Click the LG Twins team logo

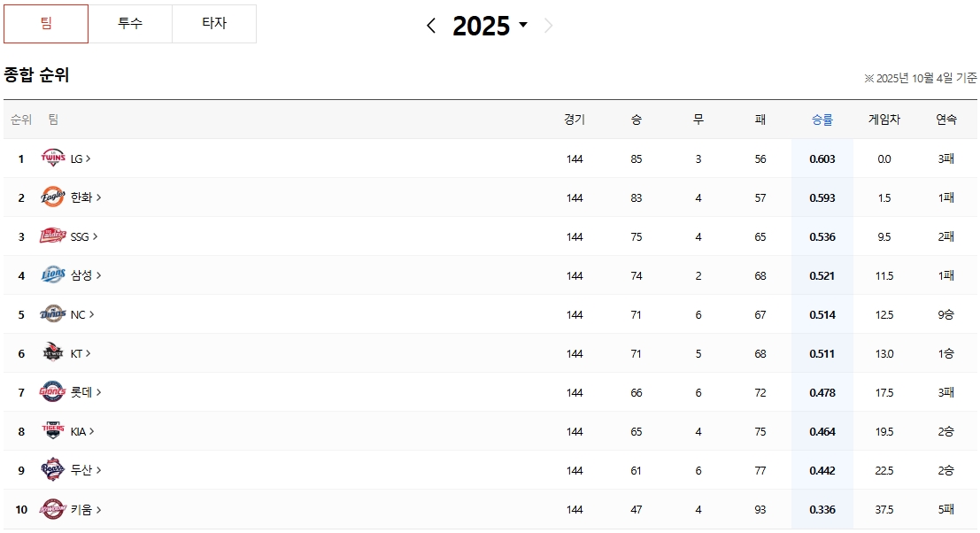(x=53, y=158)
